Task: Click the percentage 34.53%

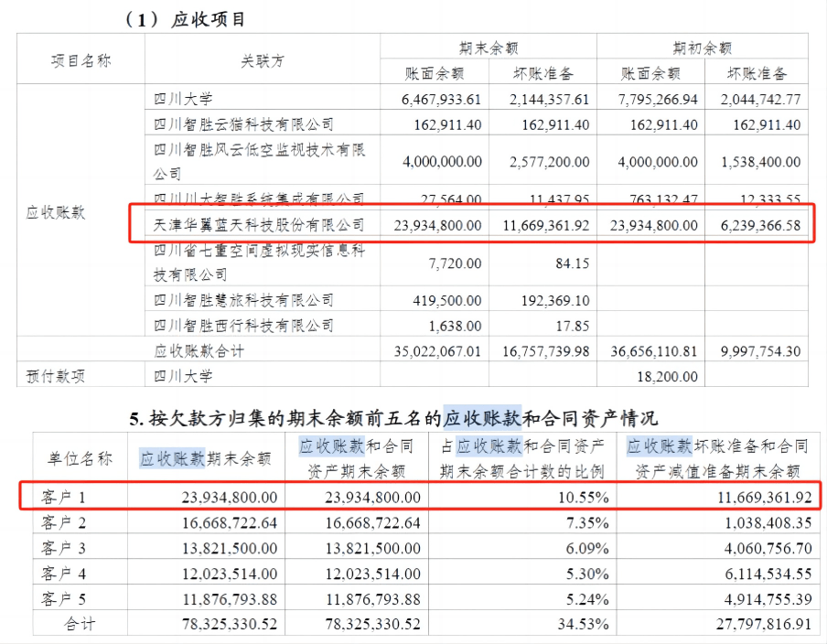Action: coord(584,625)
